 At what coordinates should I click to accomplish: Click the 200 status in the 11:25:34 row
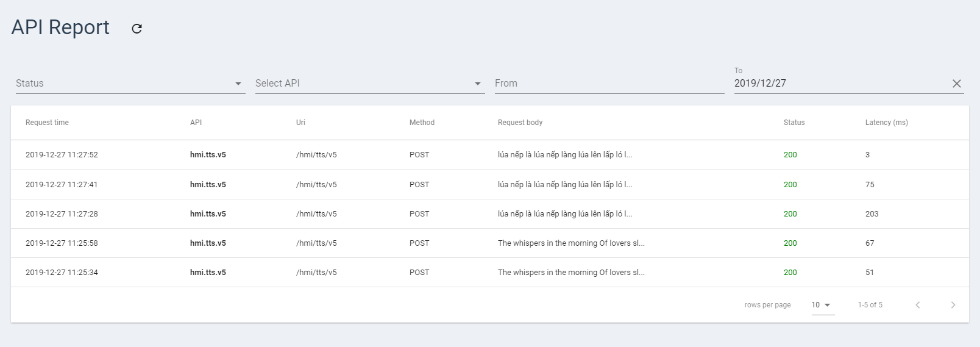click(790, 273)
